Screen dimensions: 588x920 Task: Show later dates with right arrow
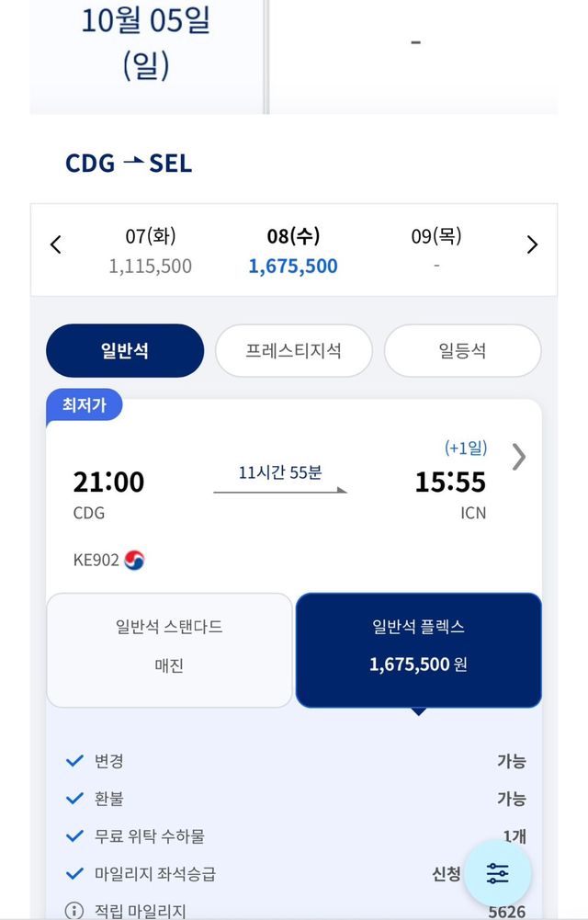tap(532, 244)
